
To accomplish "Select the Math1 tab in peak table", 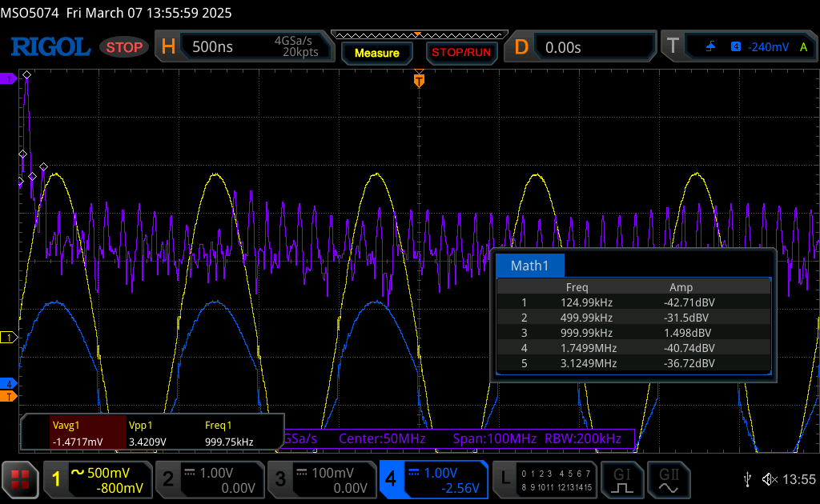I will [529, 266].
